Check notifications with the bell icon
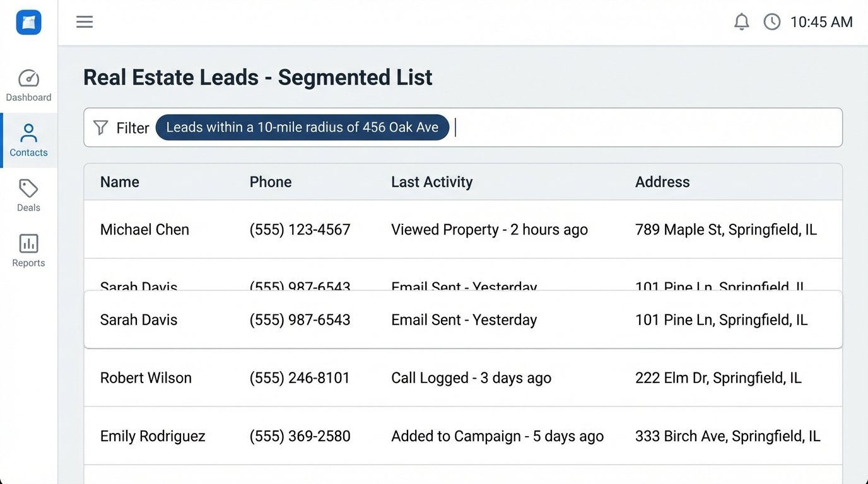 point(742,21)
